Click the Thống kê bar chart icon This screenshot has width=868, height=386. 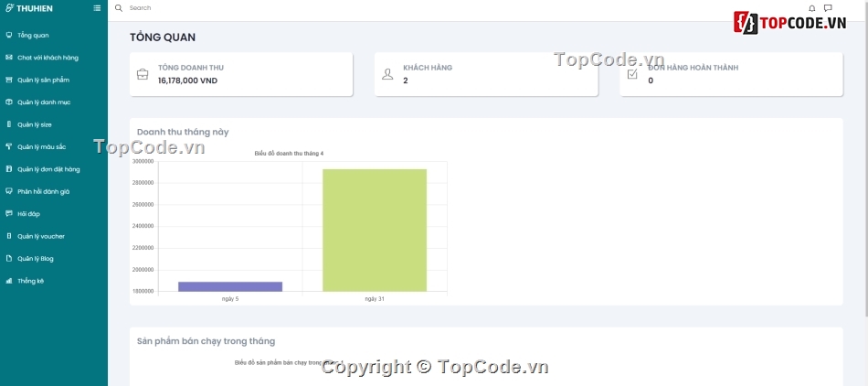[8, 281]
